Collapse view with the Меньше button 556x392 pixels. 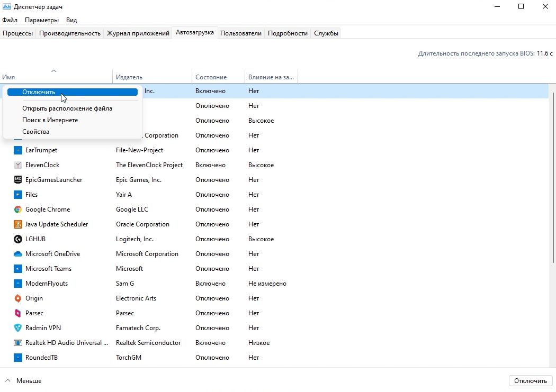point(24,381)
